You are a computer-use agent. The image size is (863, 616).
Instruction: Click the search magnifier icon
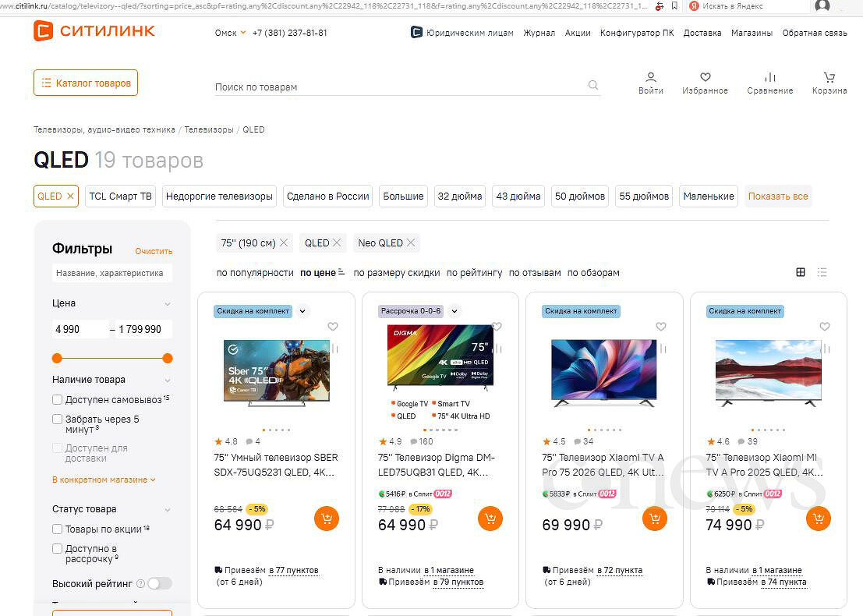[x=593, y=86]
